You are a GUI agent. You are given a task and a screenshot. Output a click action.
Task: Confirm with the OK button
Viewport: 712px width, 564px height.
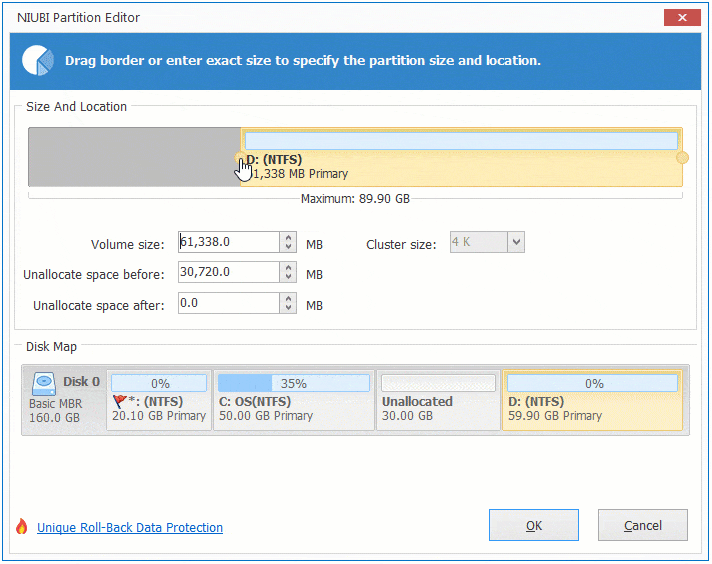tap(534, 525)
